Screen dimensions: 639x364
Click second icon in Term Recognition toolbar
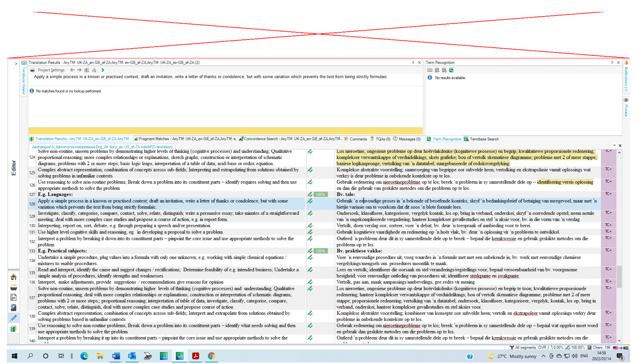coord(437,70)
